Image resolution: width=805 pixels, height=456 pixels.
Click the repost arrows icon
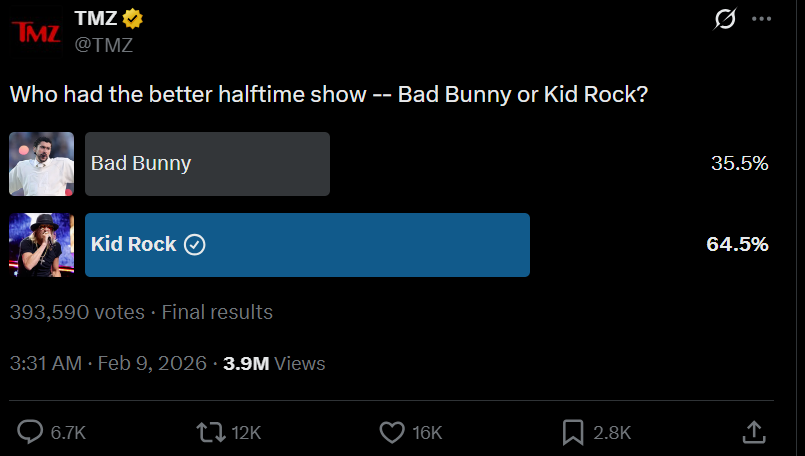pyautogui.click(x=211, y=432)
